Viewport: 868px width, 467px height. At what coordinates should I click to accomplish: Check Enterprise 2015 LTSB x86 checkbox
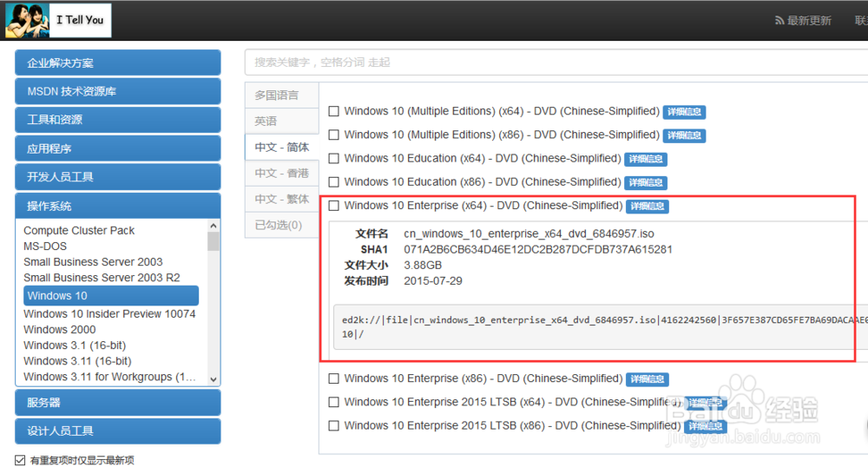[x=334, y=425]
